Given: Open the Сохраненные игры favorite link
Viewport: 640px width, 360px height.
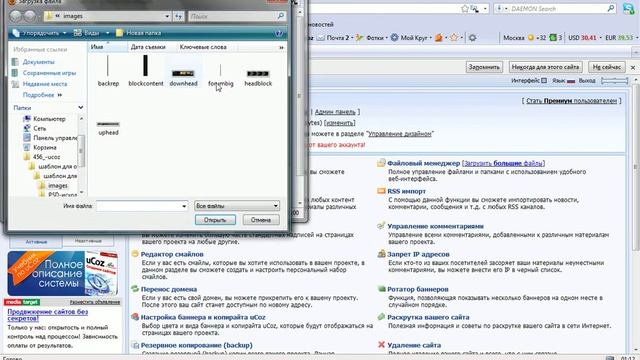Looking at the screenshot, I should click(x=49, y=73).
